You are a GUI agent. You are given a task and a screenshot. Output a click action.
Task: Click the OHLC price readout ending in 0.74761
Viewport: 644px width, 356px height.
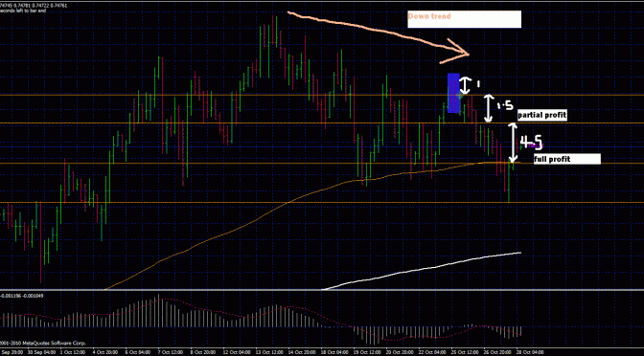[x=34, y=6]
